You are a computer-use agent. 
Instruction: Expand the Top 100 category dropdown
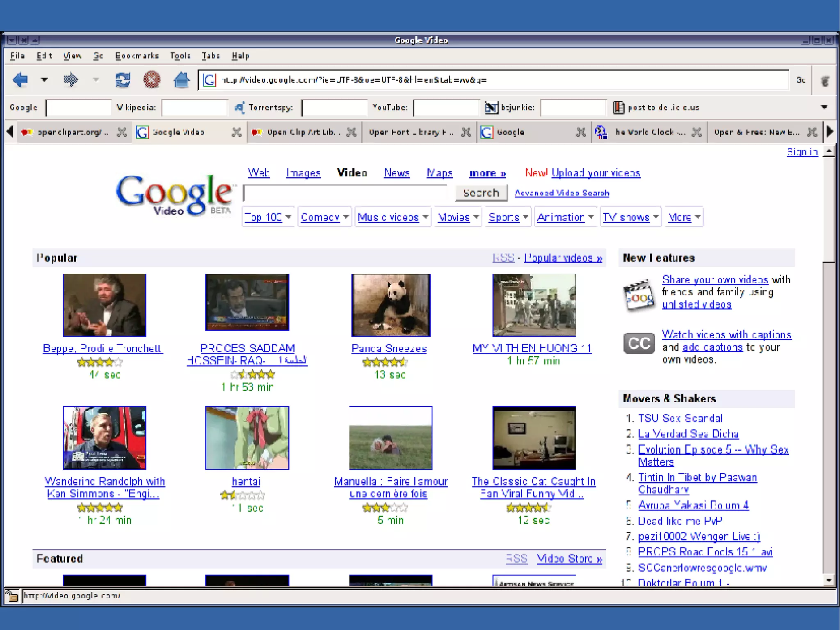click(x=288, y=217)
